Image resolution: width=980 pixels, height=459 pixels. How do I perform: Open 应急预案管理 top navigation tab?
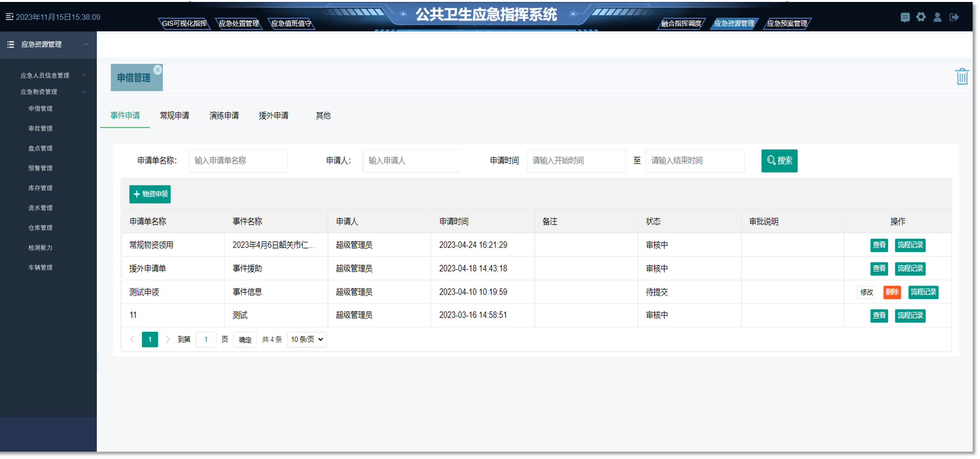tap(787, 23)
